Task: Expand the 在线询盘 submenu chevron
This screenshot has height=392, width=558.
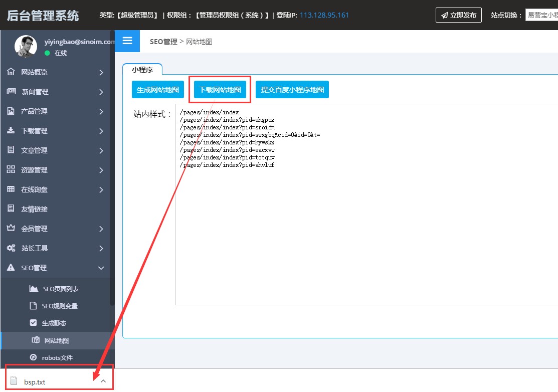Action: [x=101, y=190]
